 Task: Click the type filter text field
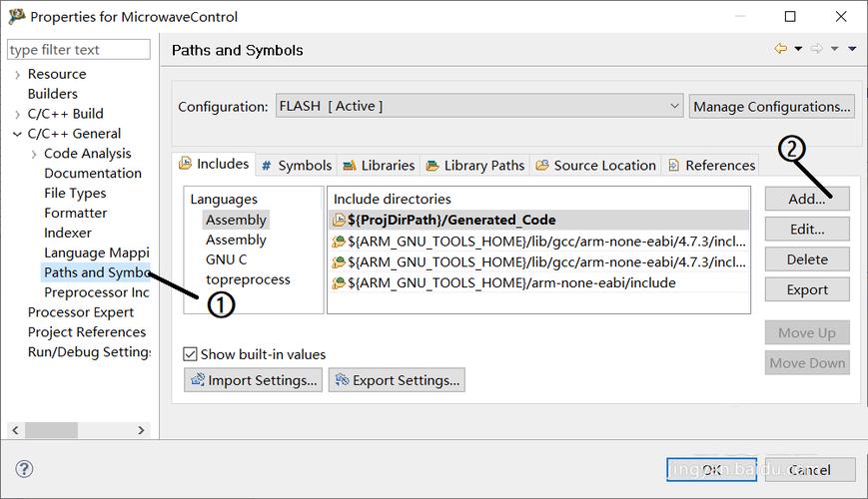[78, 50]
